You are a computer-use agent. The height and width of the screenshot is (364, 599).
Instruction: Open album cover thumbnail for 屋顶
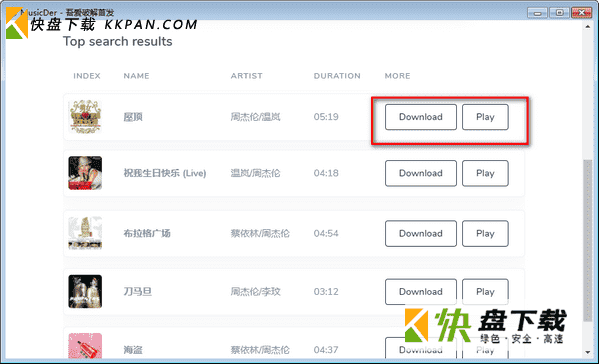point(85,117)
